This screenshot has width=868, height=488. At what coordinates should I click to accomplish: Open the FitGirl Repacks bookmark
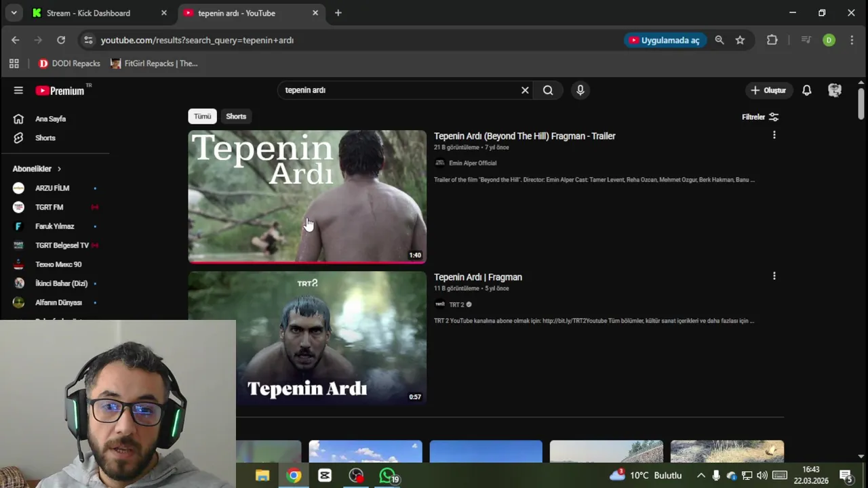154,64
